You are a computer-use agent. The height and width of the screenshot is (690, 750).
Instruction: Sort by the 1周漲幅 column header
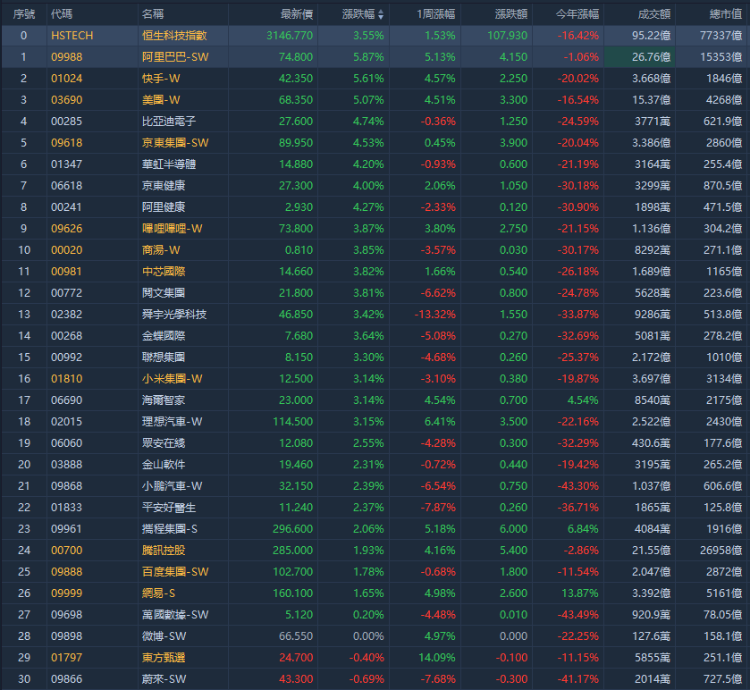[436, 14]
